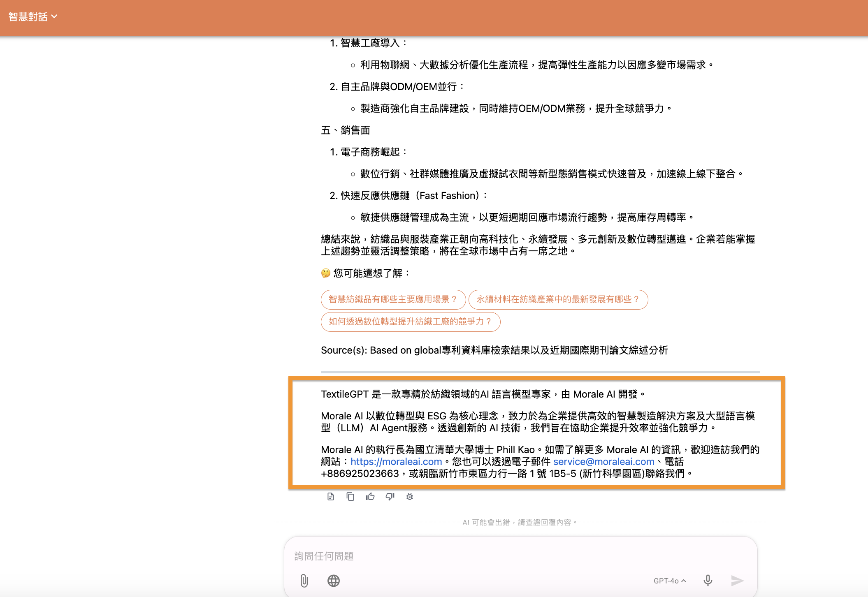Open the GPT-4o model selector

tap(669, 581)
